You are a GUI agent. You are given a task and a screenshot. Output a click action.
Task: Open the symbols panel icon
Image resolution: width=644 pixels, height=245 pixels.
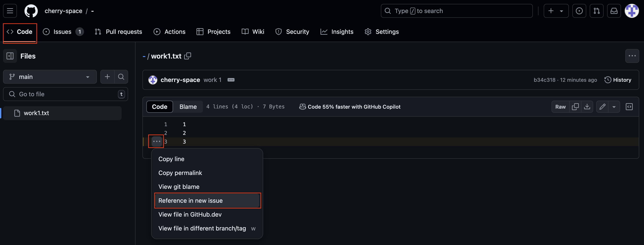tap(629, 107)
